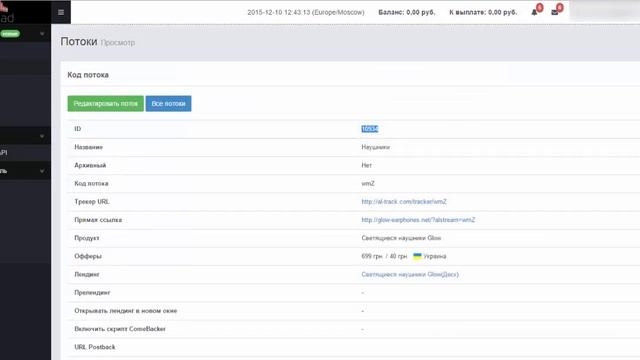Click the Включить скрипт ComeBacker label

(120, 329)
